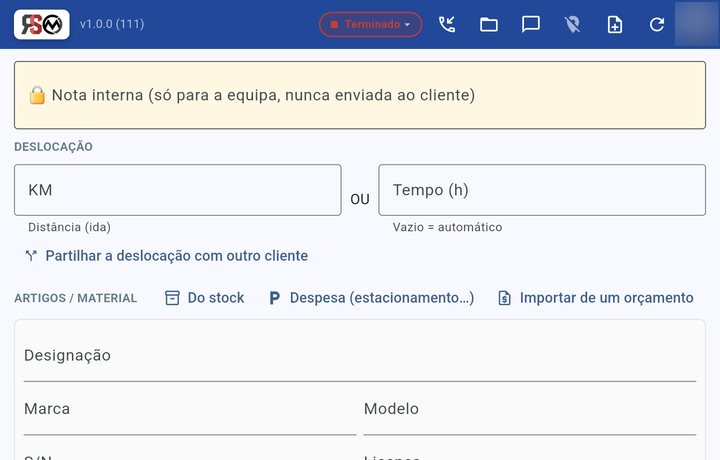Click the Vazio = automático helper text
The height and width of the screenshot is (460, 720).
tap(447, 227)
